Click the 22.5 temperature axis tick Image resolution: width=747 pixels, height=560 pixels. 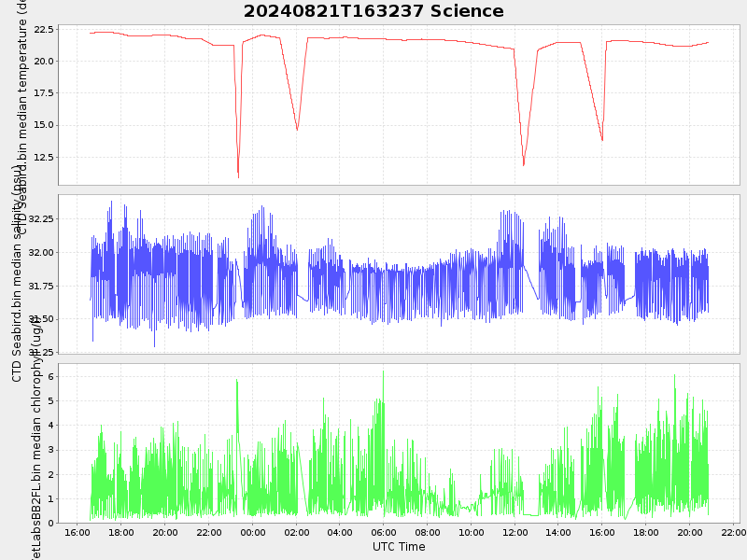(44, 30)
